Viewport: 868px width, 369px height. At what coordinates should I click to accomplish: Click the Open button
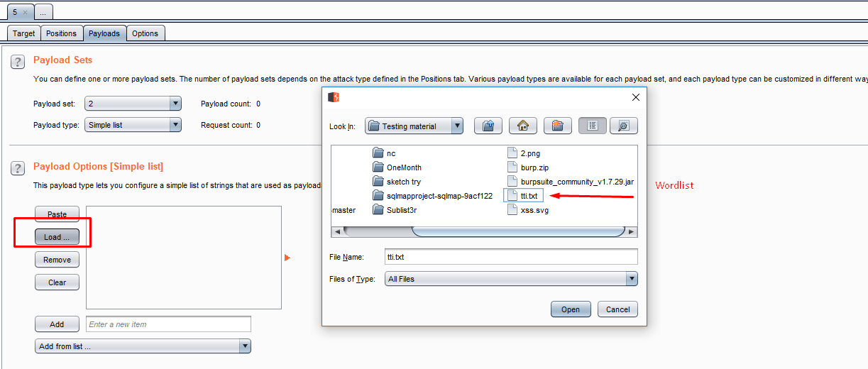571,309
